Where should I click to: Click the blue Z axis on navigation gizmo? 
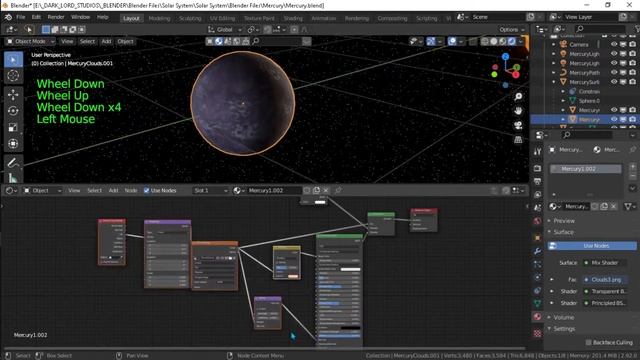point(505,56)
